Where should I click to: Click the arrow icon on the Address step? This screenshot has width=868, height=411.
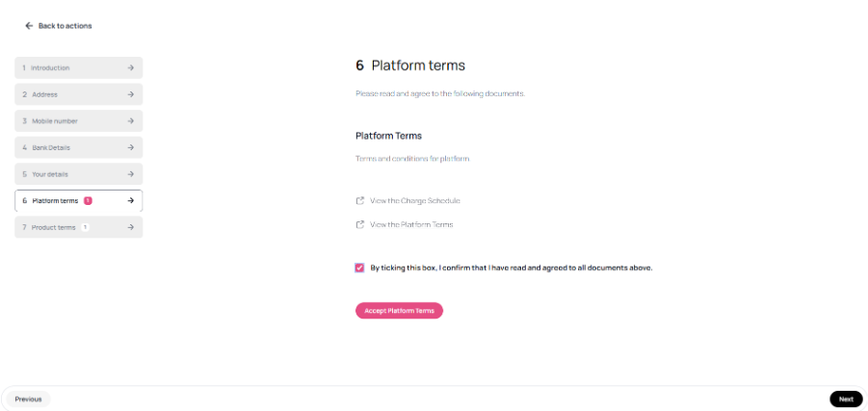(x=131, y=94)
